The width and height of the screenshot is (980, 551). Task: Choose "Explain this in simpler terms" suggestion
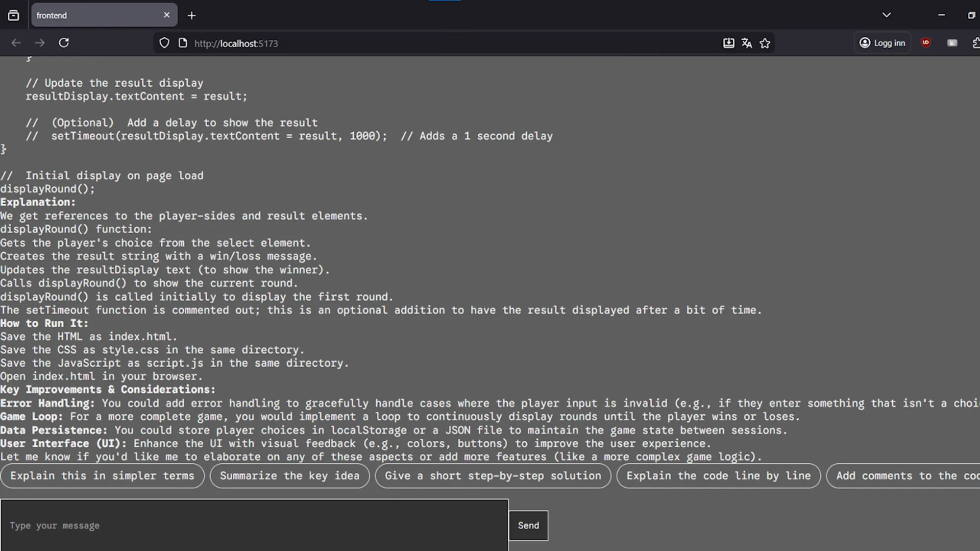point(102,476)
